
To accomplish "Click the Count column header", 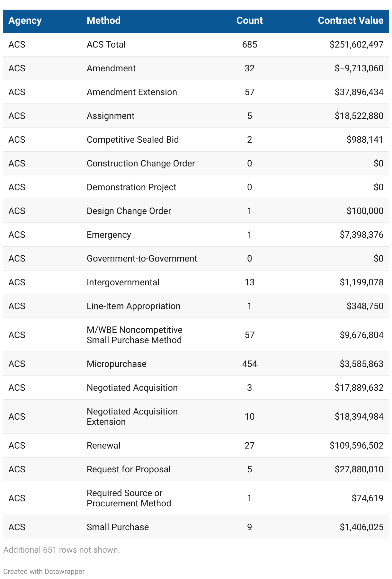I will pyautogui.click(x=249, y=21).
